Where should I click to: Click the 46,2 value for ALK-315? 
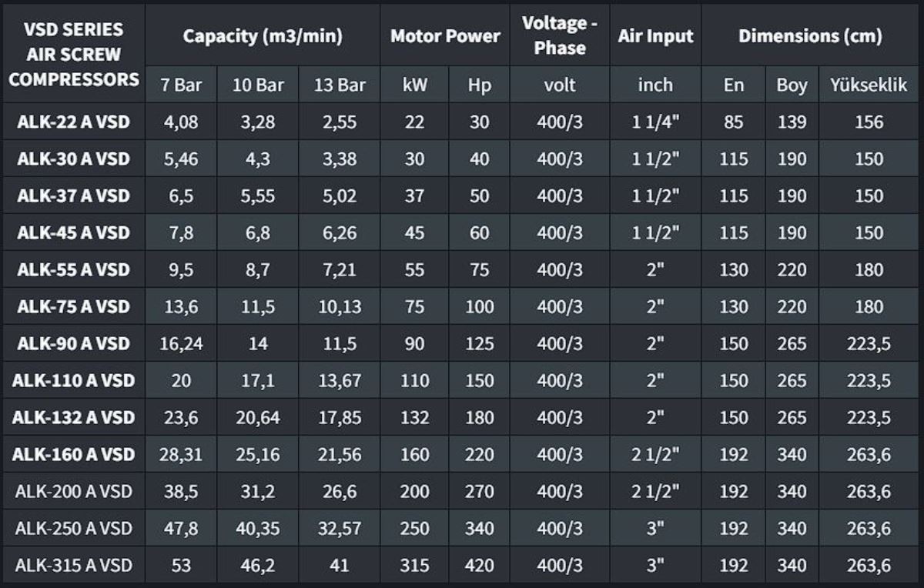pyautogui.click(x=258, y=565)
